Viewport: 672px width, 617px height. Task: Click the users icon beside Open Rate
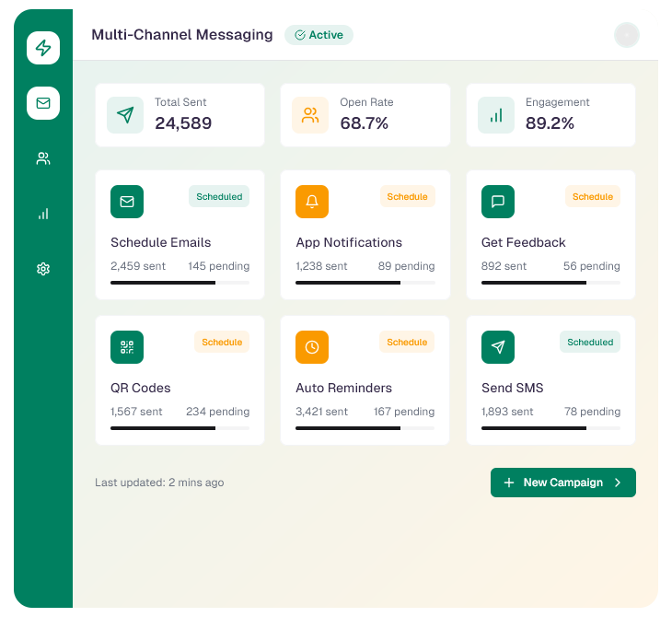pyautogui.click(x=310, y=115)
